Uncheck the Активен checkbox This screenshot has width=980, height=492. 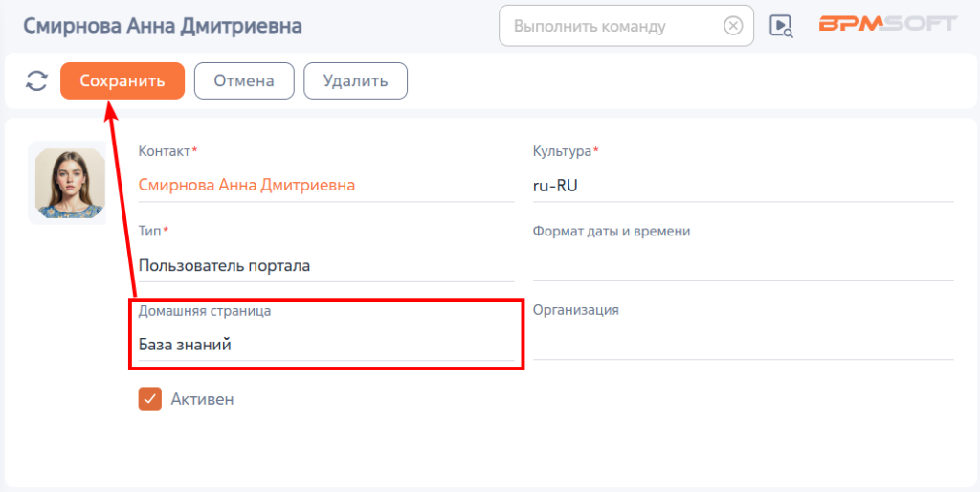pos(150,399)
